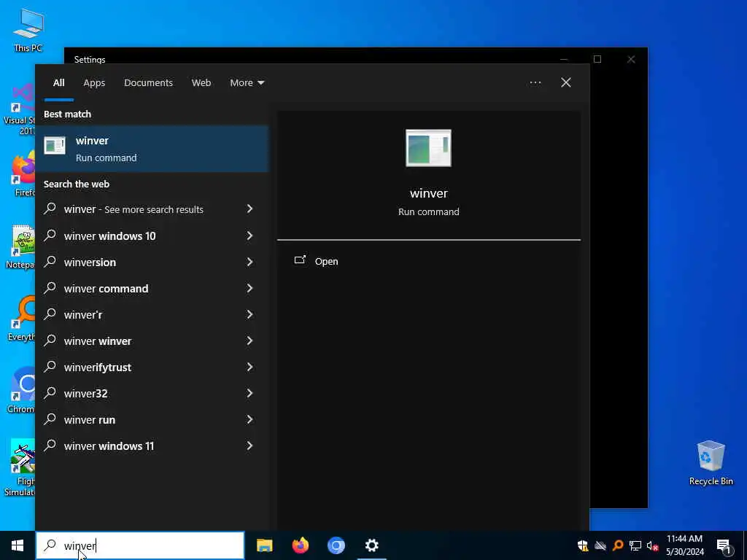Open the Windows Start menu
Viewport: 747px width, 560px height.
(18, 545)
